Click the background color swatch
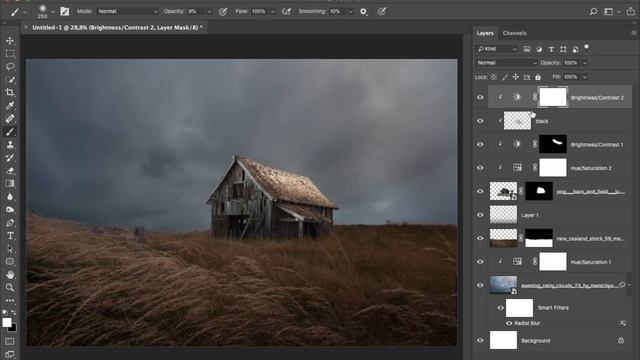This screenshot has height=360, width=640. tap(13, 328)
